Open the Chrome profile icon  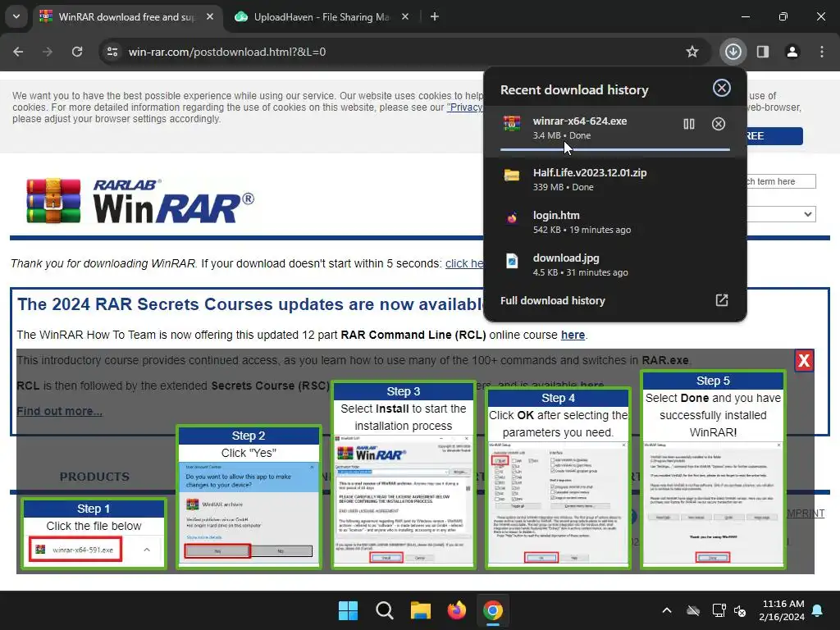pos(792,52)
